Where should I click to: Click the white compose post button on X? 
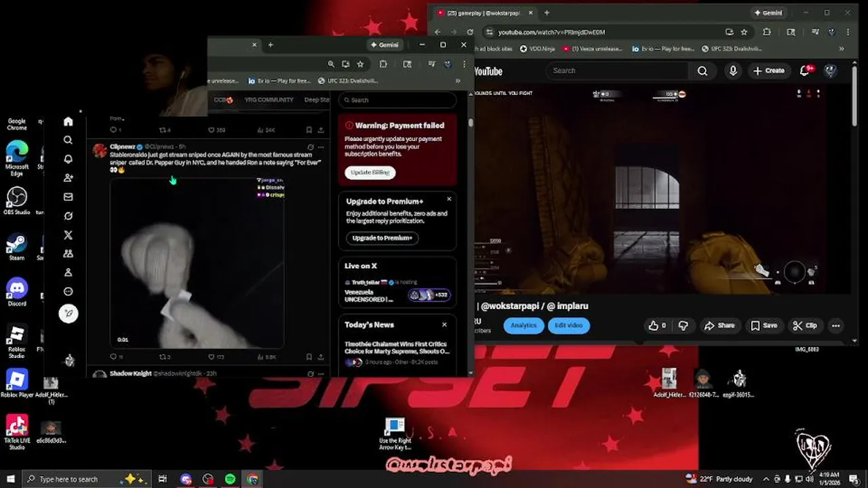point(68,313)
